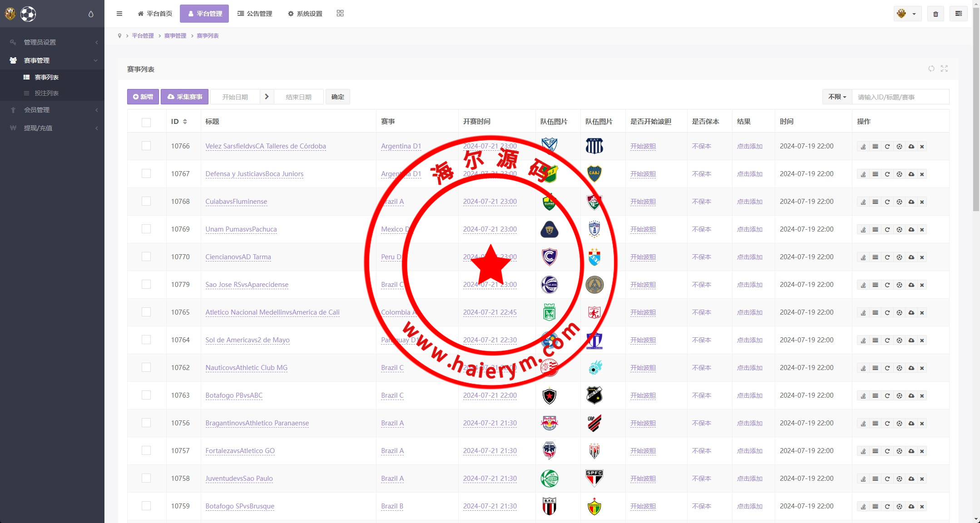Check the select-all header checkbox
The height and width of the screenshot is (523, 980).
(x=146, y=122)
